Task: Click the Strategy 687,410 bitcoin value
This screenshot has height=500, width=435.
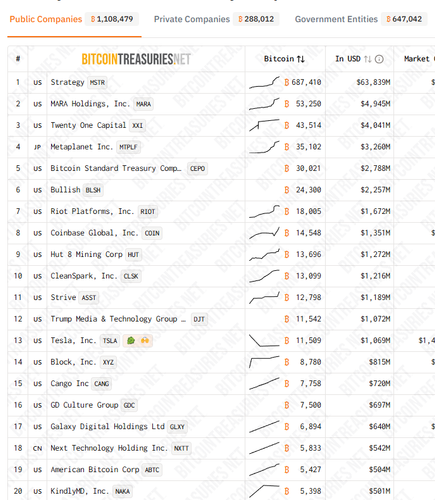Action: pyautogui.click(x=306, y=82)
